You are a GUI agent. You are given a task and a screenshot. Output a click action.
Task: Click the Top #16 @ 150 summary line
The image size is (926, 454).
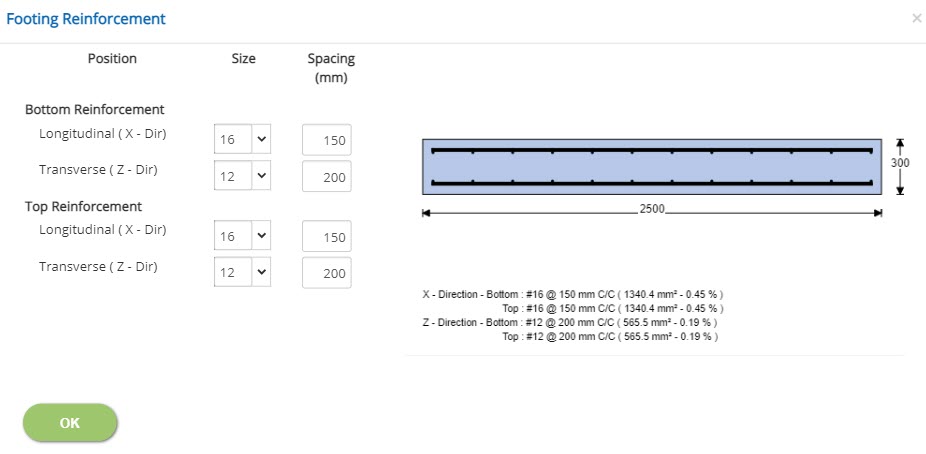pyautogui.click(x=612, y=308)
